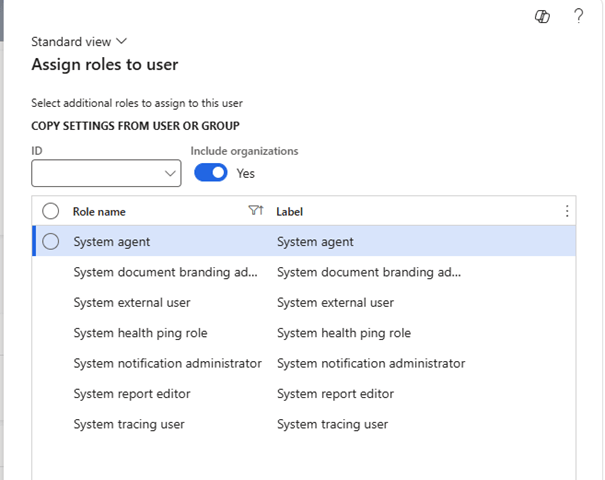
Task: Select System document branding ad... role name
Action: click(x=166, y=272)
